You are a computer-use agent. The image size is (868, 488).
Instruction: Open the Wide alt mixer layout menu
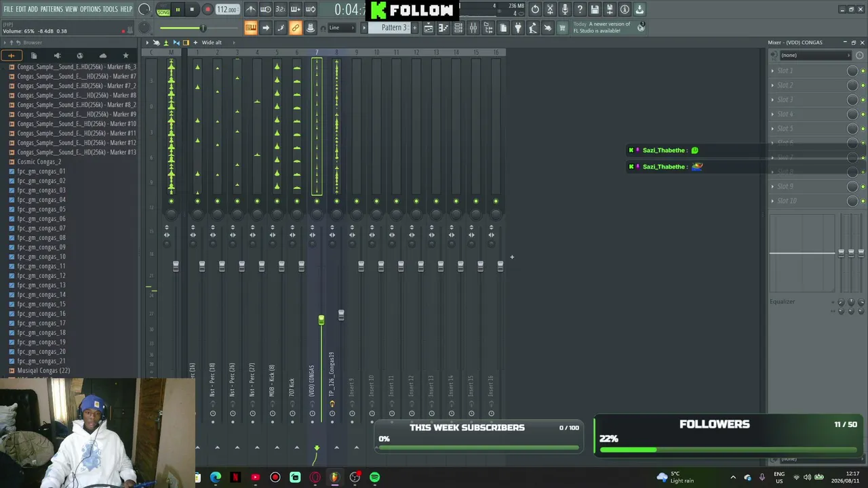pyautogui.click(x=212, y=43)
